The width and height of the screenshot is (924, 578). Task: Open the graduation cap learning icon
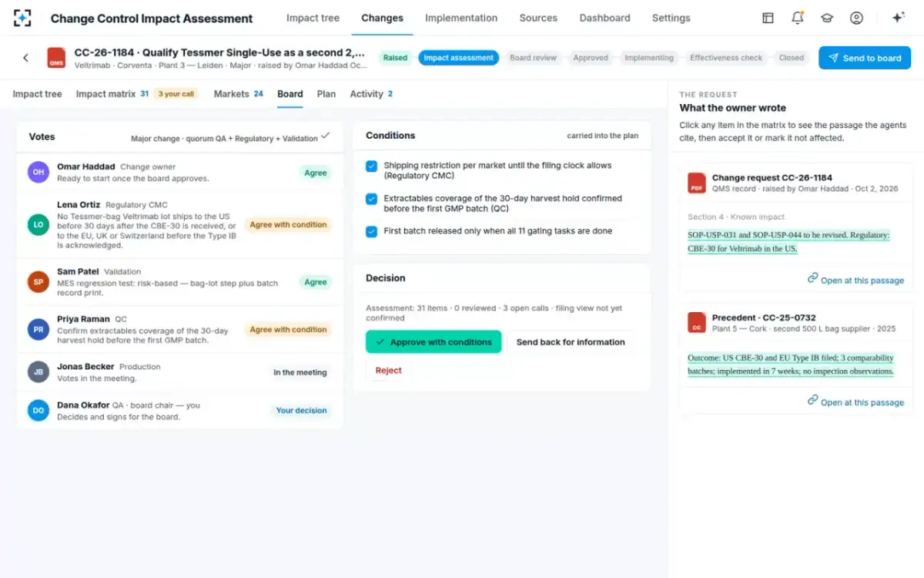[827, 18]
